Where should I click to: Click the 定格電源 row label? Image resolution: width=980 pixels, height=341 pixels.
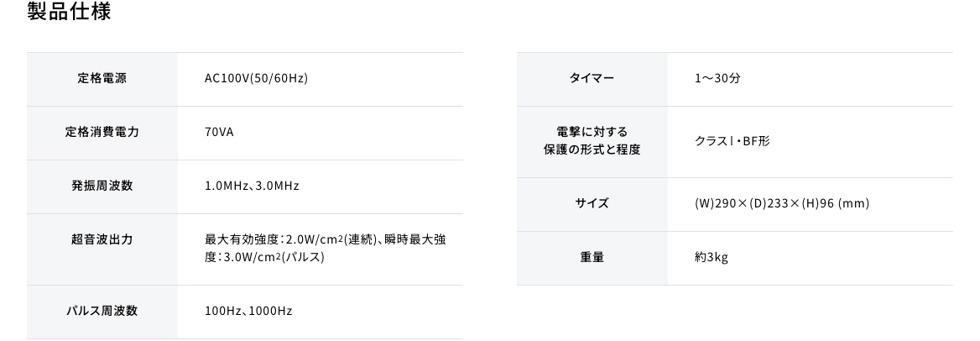pyautogui.click(x=102, y=79)
